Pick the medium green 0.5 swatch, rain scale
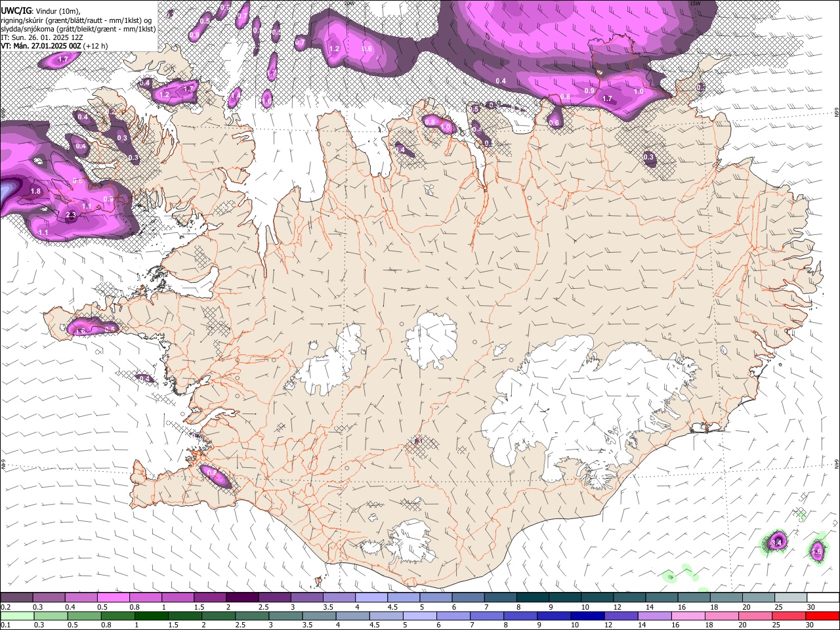Image resolution: width=840 pixels, height=630 pixels. coord(84,616)
